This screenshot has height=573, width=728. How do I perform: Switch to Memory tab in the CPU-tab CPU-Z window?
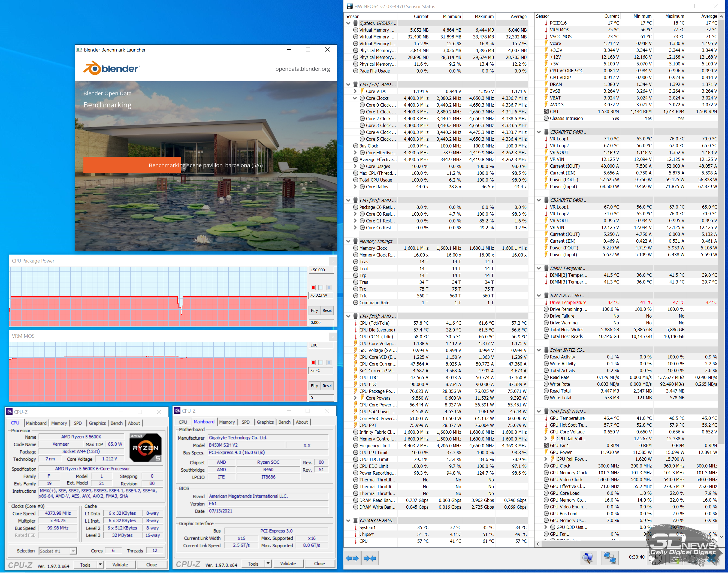(x=59, y=423)
